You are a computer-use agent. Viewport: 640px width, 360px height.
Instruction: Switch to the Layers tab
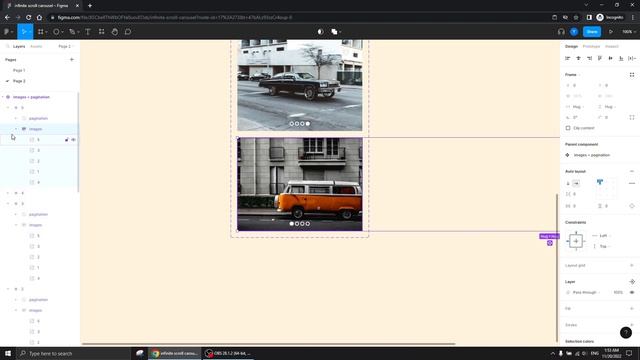19,47
